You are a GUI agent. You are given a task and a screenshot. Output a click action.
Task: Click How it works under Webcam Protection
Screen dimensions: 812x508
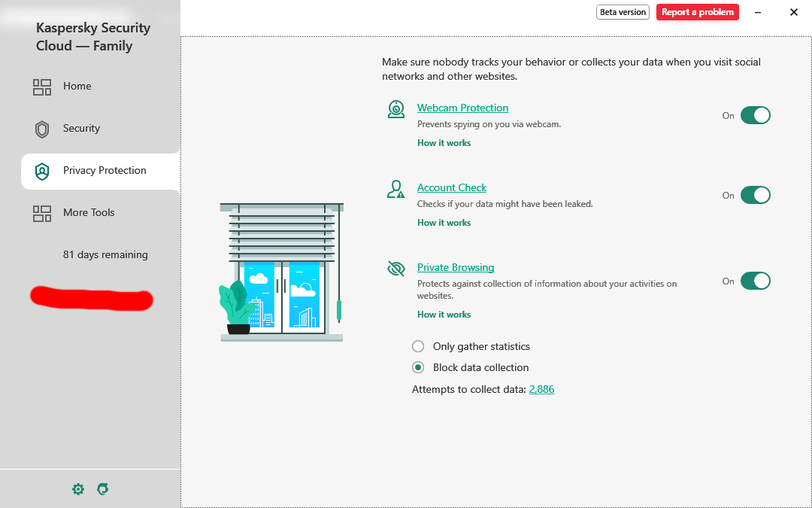pos(444,142)
